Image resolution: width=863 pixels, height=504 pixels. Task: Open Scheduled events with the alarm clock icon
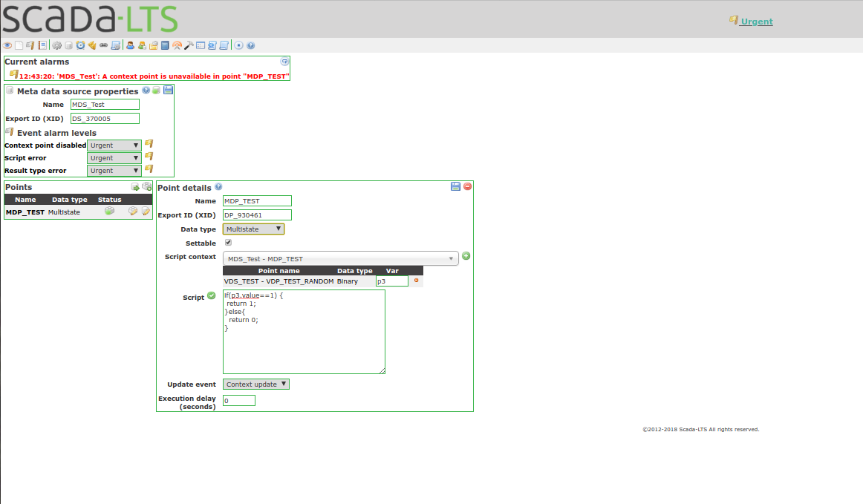point(80,45)
